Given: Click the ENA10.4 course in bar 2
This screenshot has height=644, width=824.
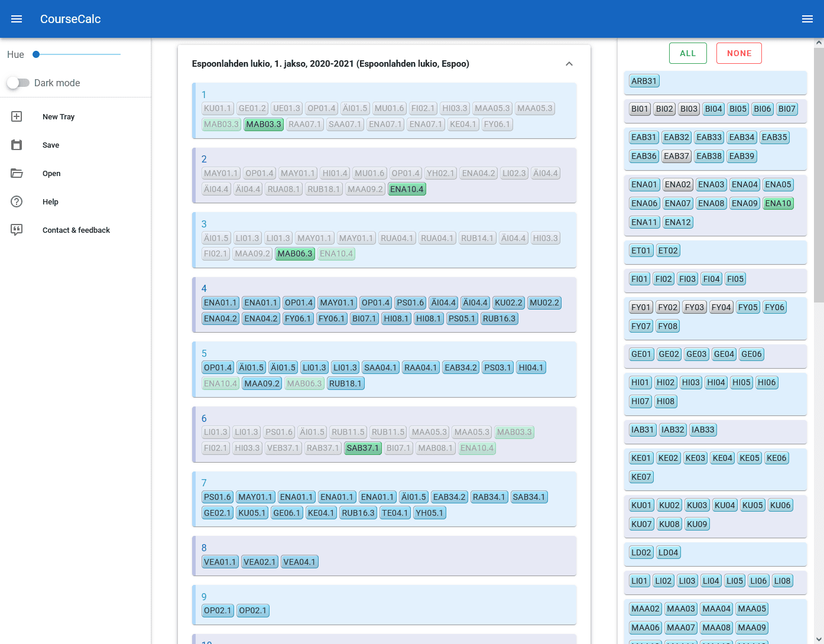Looking at the screenshot, I should 407,190.
